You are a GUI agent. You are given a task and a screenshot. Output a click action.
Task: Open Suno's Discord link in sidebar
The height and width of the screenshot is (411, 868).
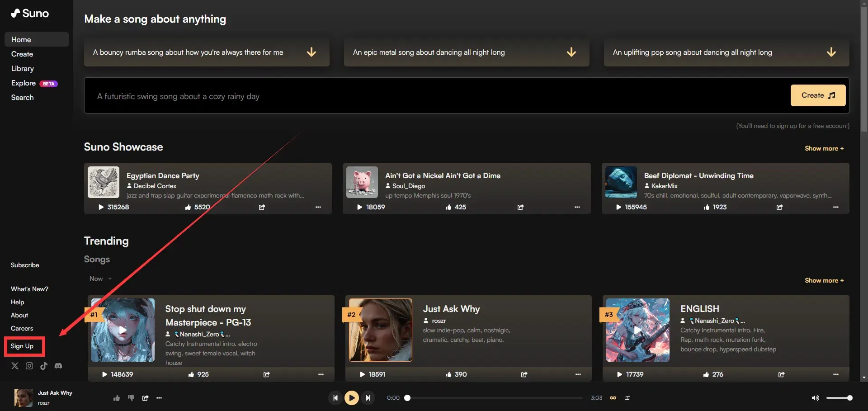(x=58, y=366)
